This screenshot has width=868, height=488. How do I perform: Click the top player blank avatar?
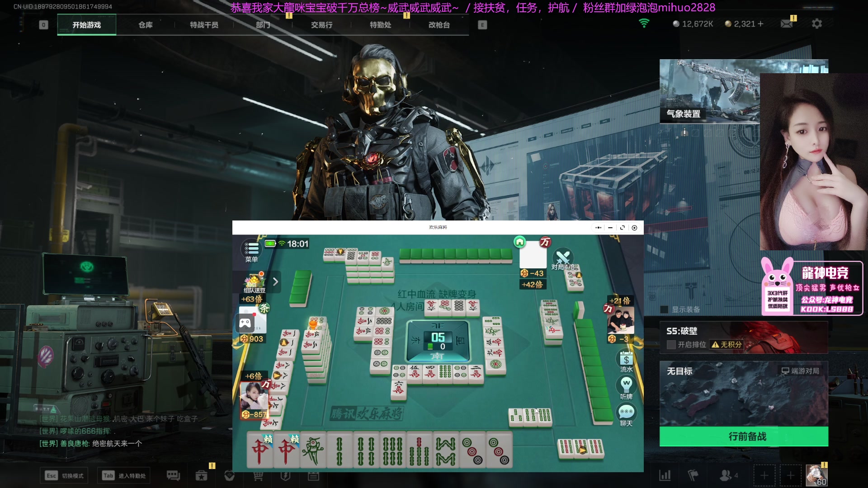[x=533, y=254]
